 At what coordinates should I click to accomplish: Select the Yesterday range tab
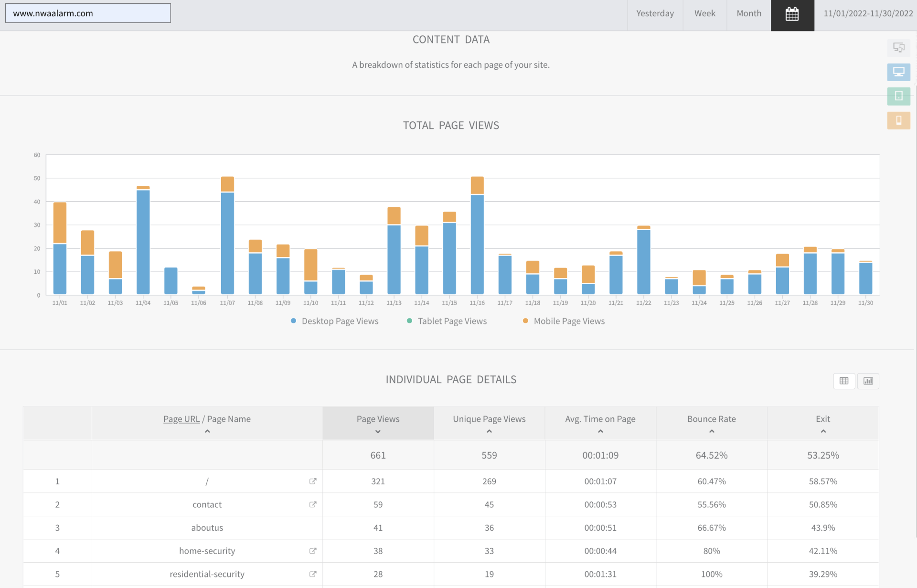tap(655, 14)
